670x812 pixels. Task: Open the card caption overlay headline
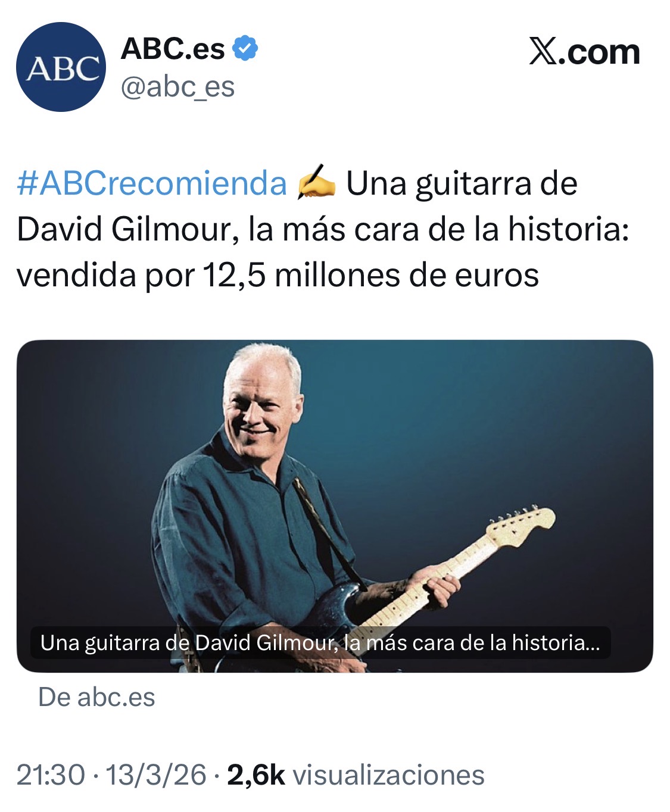(x=320, y=643)
